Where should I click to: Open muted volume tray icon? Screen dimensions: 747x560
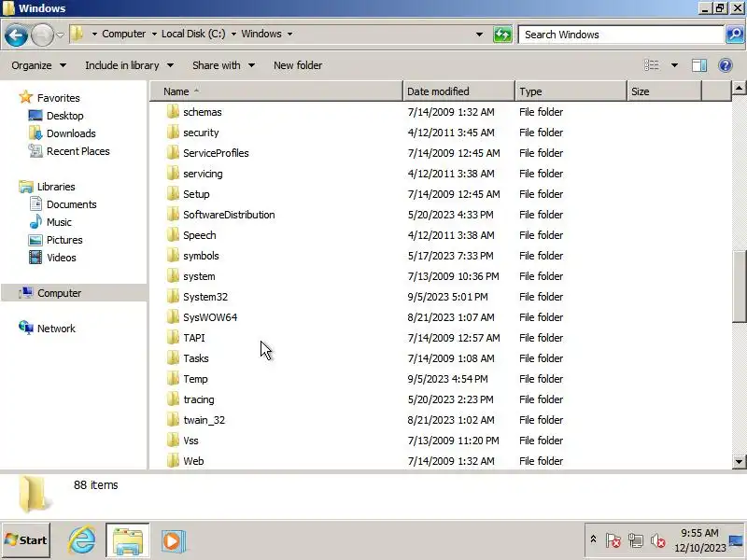[x=658, y=540]
